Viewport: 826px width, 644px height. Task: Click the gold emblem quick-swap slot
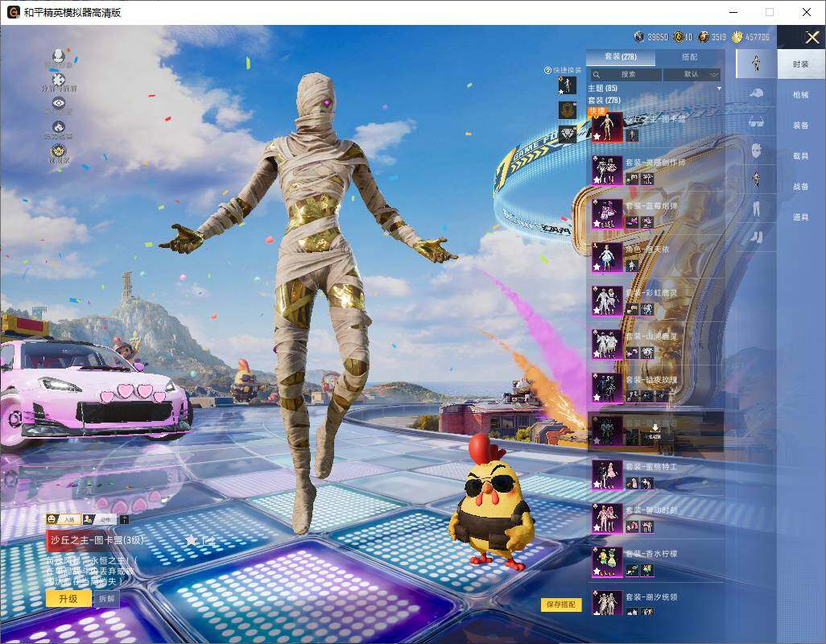[568, 110]
